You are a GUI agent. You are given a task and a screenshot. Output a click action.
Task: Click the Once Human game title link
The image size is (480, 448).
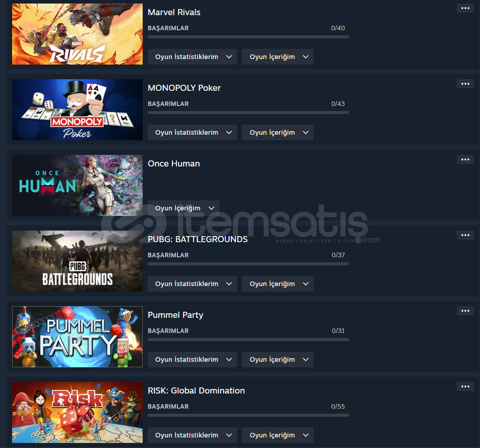(173, 163)
